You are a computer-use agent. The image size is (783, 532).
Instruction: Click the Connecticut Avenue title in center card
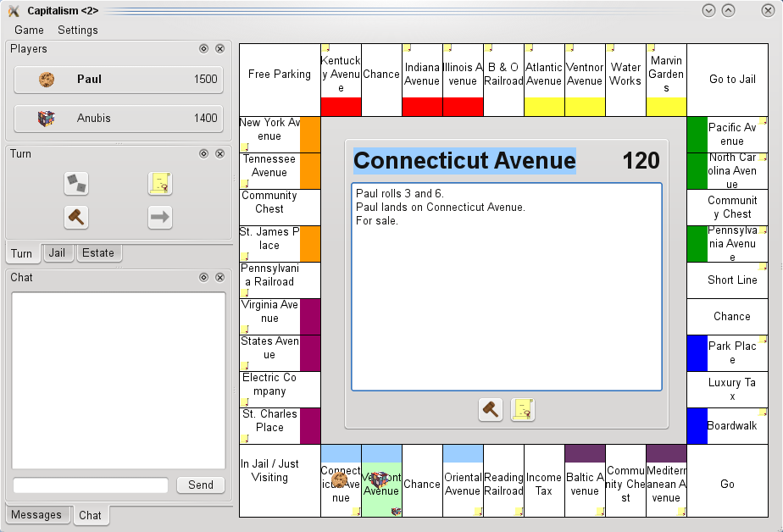click(x=464, y=161)
